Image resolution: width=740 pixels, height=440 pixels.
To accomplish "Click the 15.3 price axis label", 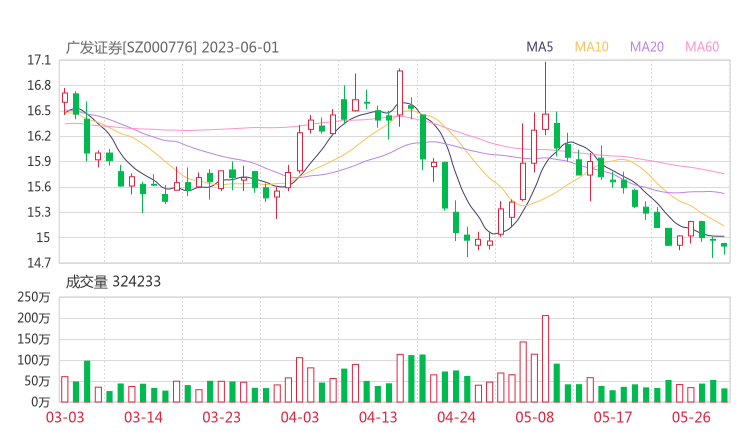I will [x=39, y=212].
